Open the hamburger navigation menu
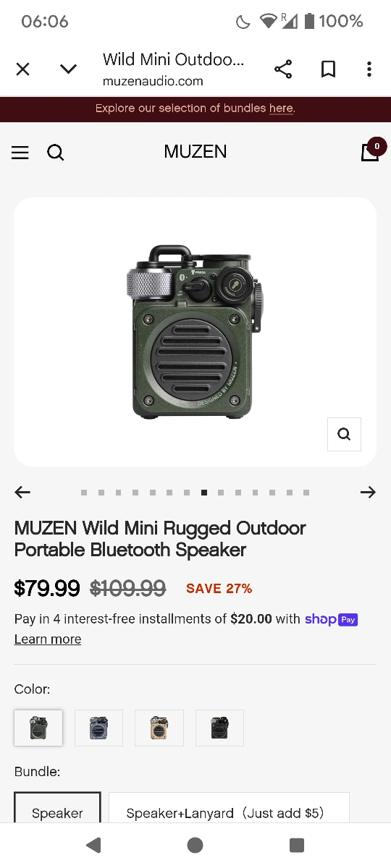 [20, 153]
